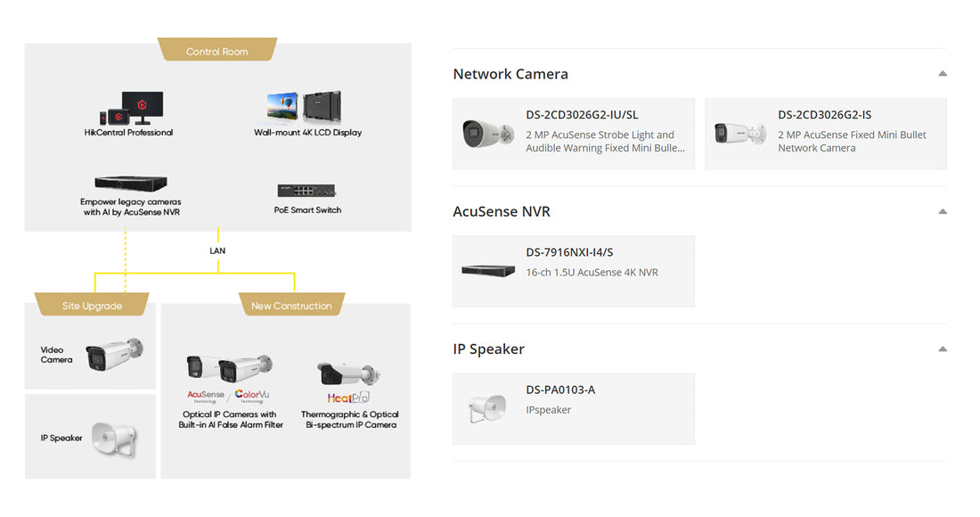
Task: Click the AcuSense NVR device icon in diagram
Action: click(x=131, y=183)
